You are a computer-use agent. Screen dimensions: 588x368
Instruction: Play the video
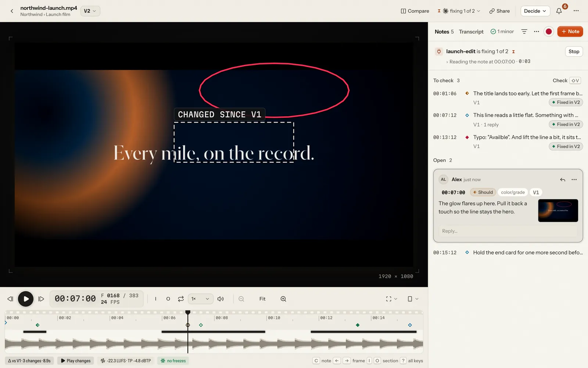tap(26, 299)
